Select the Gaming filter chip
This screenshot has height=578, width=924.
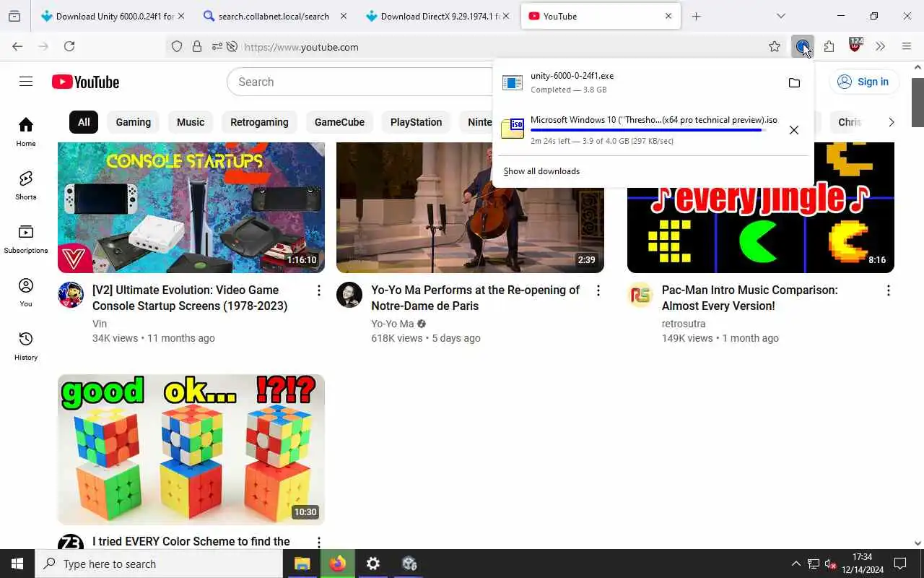(x=134, y=122)
